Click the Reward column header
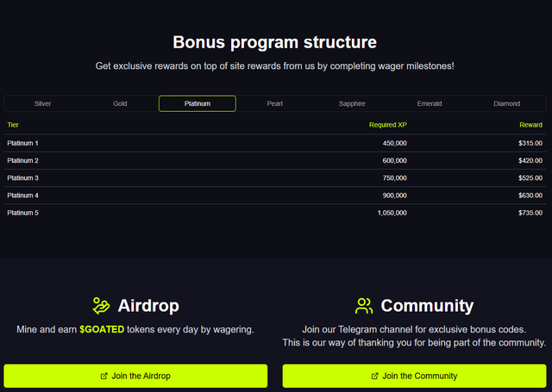 [x=531, y=125]
